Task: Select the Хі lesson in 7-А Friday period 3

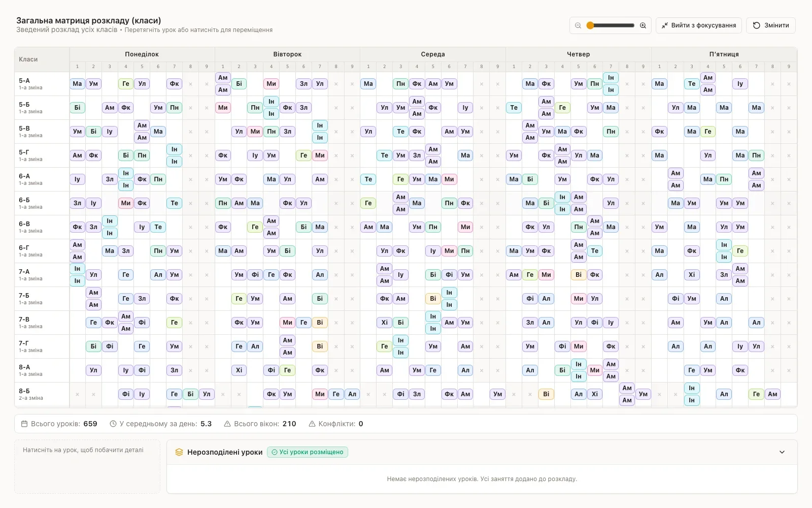Action: (692, 275)
